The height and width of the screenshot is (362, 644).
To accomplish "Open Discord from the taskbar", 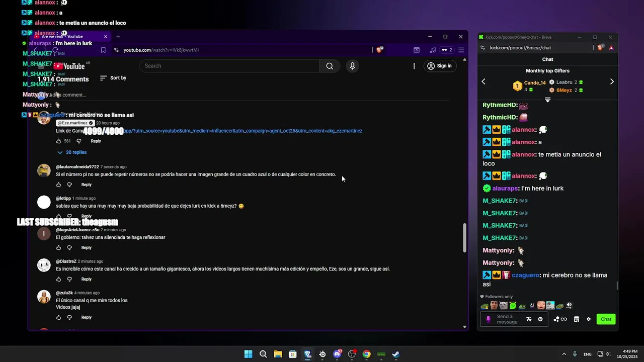I will 337,354.
